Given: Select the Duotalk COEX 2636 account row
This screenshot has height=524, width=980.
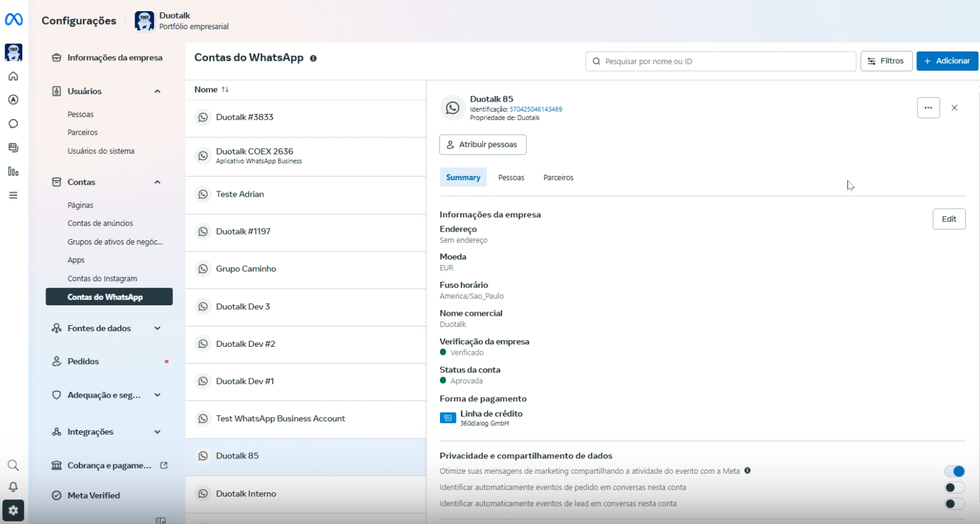Looking at the screenshot, I should pyautogui.click(x=305, y=156).
